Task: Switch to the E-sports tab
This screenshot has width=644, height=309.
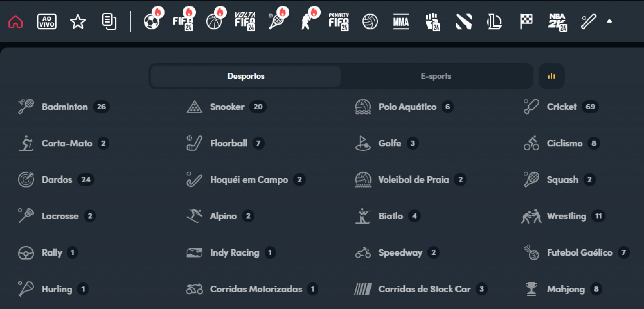Action: pos(436,76)
